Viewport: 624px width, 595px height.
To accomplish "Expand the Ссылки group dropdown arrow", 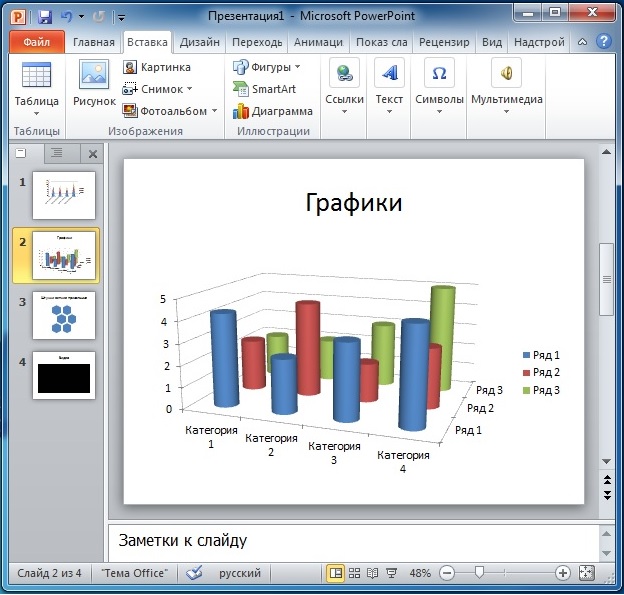I will (x=344, y=112).
